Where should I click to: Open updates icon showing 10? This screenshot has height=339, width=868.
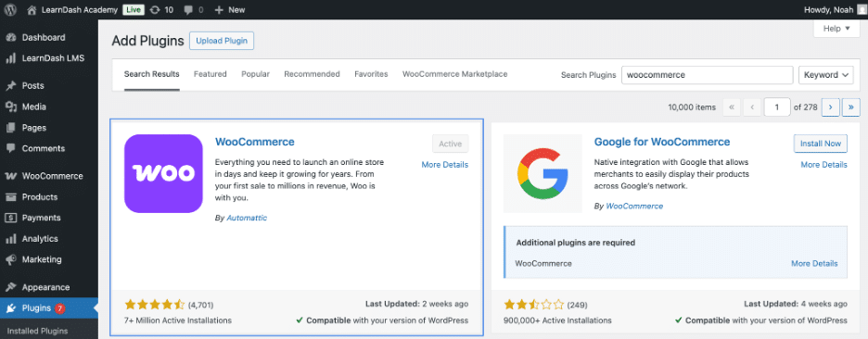pos(155,10)
